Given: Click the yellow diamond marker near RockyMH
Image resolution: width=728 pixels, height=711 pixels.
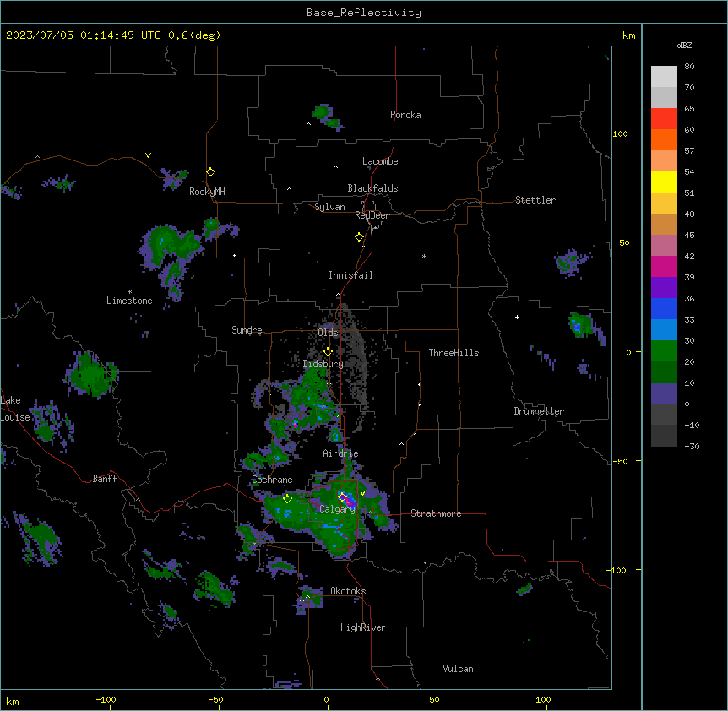Looking at the screenshot, I should [x=211, y=172].
